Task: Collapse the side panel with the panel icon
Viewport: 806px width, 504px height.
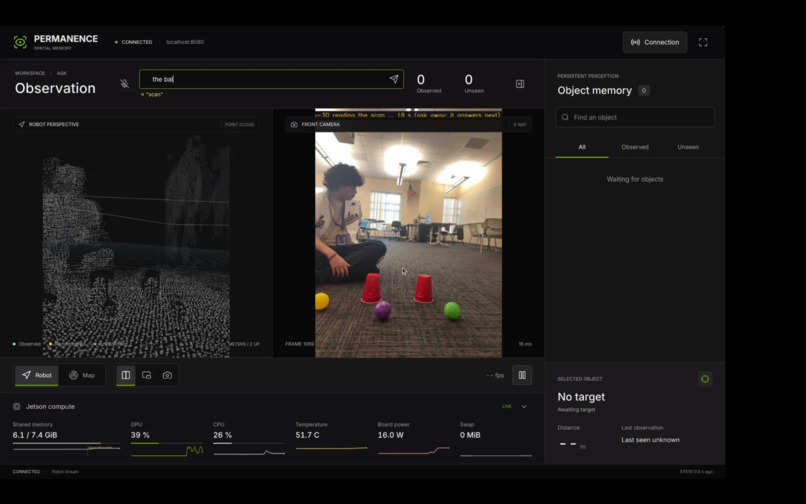Action: point(520,83)
